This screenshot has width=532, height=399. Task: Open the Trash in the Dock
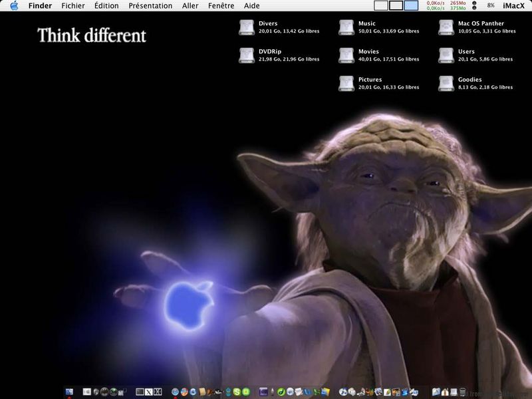[x=462, y=392]
